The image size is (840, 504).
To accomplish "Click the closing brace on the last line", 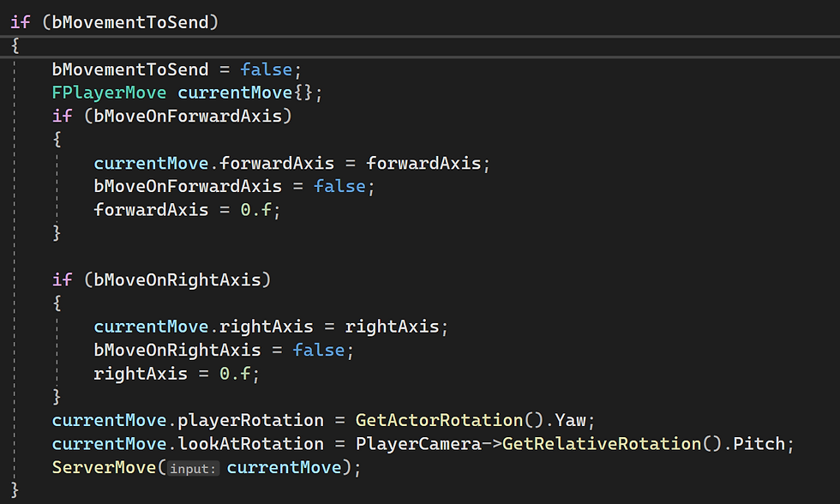I will tap(15, 490).
